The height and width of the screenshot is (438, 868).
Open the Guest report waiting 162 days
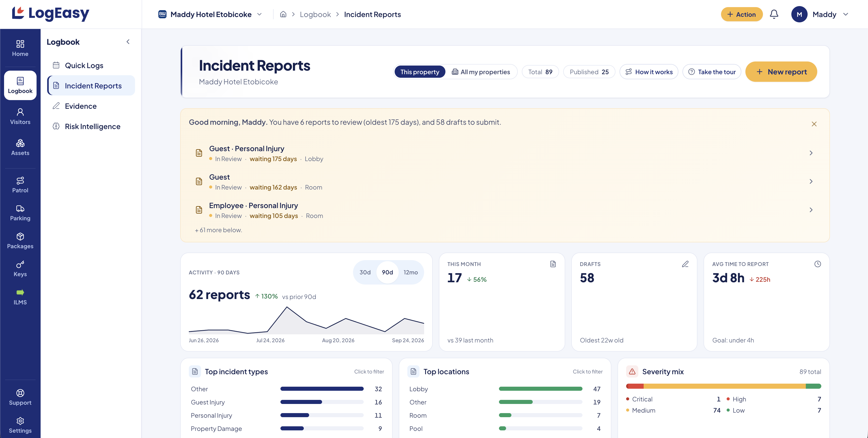click(x=504, y=182)
